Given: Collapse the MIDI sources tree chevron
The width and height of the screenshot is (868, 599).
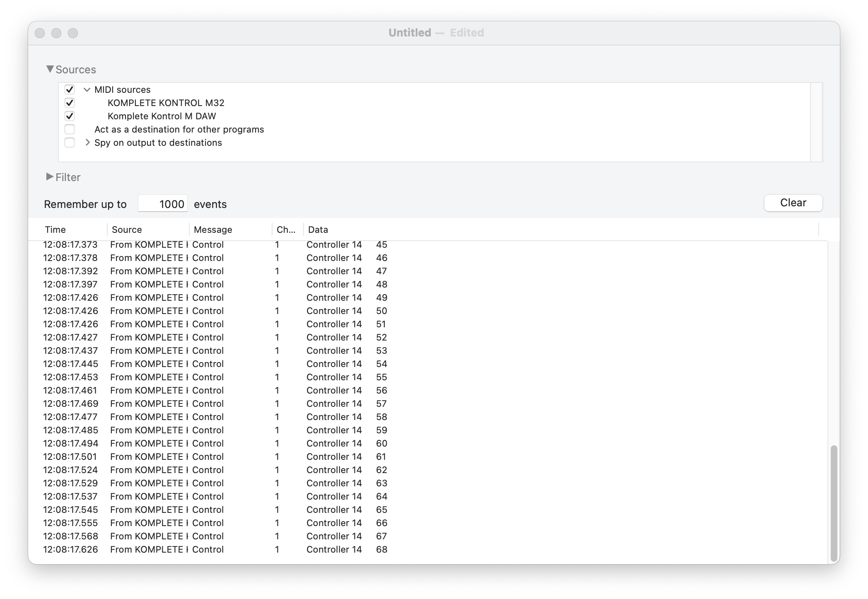Looking at the screenshot, I should click(x=87, y=89).
